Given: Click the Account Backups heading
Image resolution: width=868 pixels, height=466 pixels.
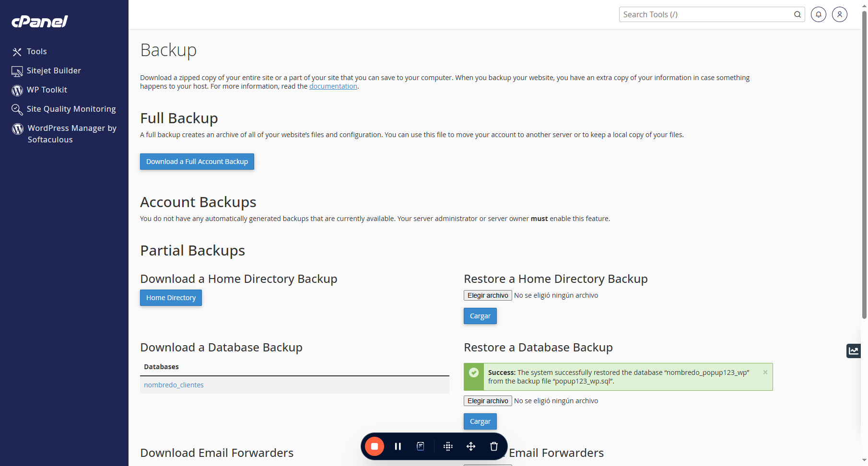Looking at the screenshot, I should (198, 202).
